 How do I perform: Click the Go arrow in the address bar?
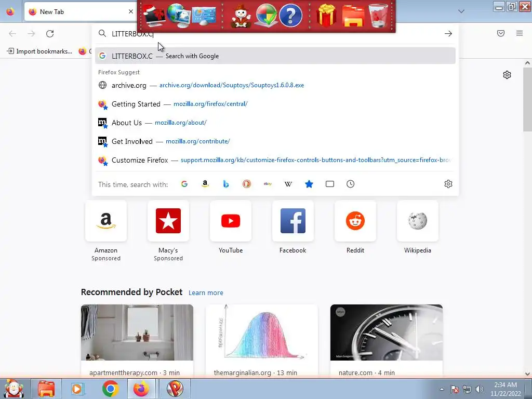pos(448,34)
